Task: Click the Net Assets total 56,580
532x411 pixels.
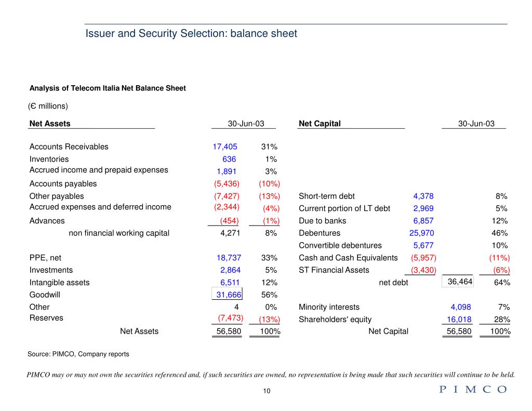Action: pos(229,332)
